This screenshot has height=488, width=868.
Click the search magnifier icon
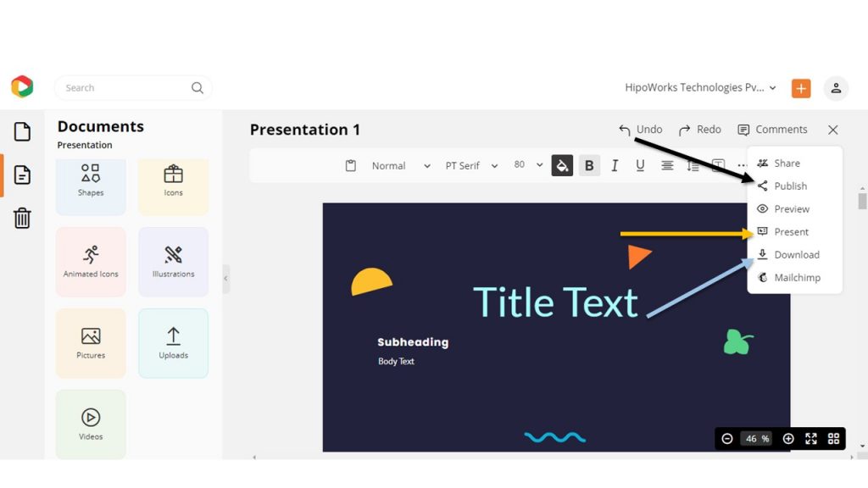click(x=197, y=88)
